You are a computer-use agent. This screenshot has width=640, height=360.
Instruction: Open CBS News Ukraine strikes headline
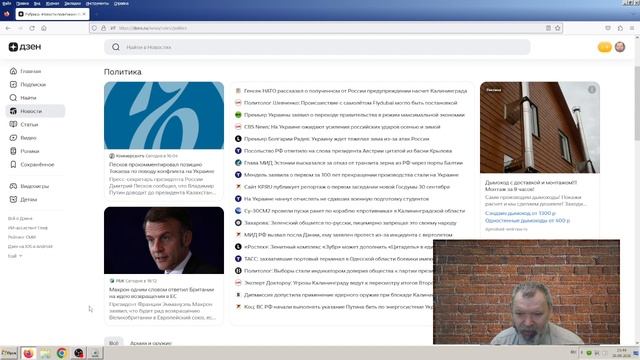pyautogui.click(x=342, y=127)
